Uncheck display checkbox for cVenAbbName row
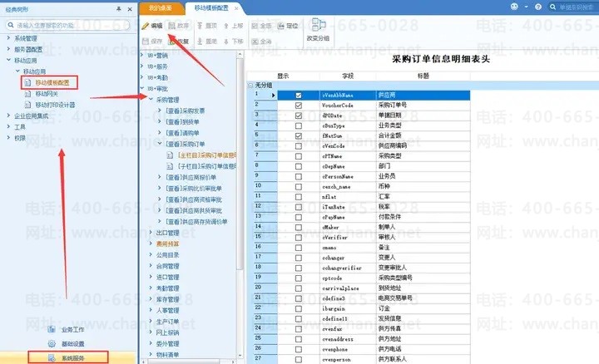The height and width of the screenshot is (364, 599). (299, 96)
